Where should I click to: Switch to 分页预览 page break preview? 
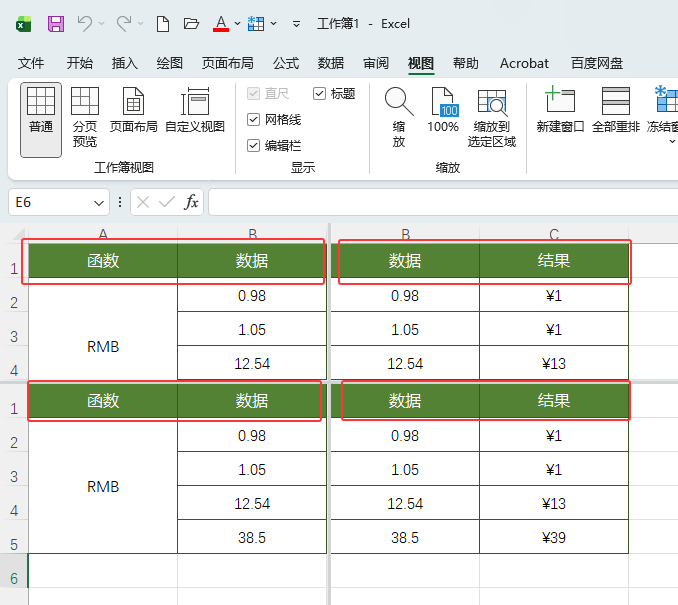point(85,117)
